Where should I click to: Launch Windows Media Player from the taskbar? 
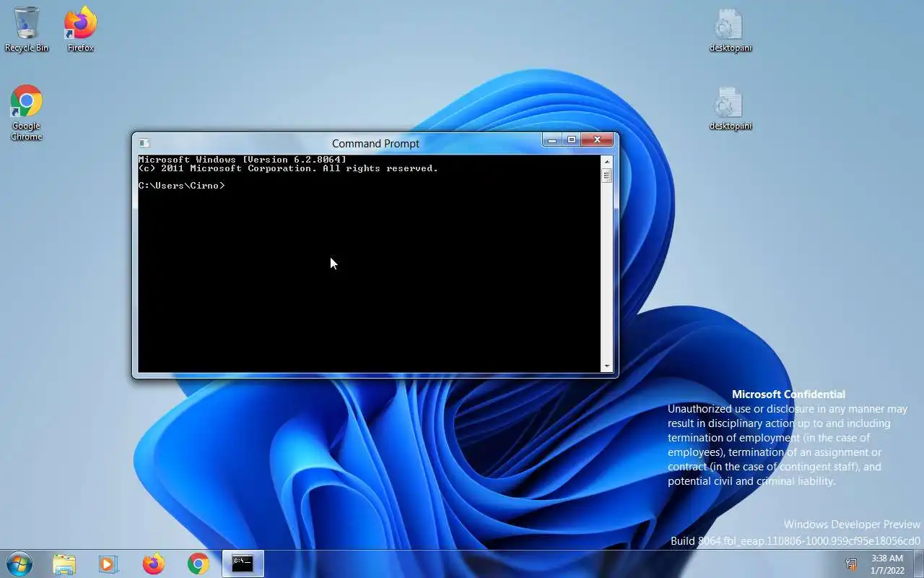pyautogui.click(x=108, y=564)
